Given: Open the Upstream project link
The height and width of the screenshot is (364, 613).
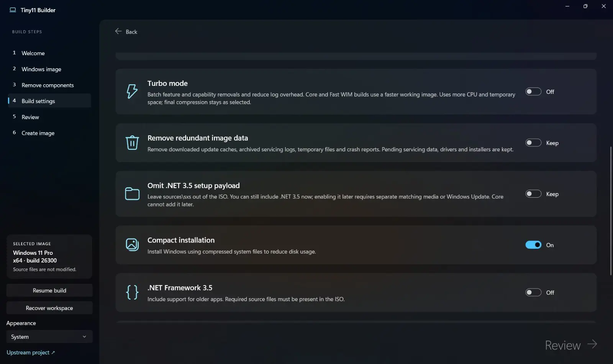Looking at the screenshot, I should pos(31,353).
